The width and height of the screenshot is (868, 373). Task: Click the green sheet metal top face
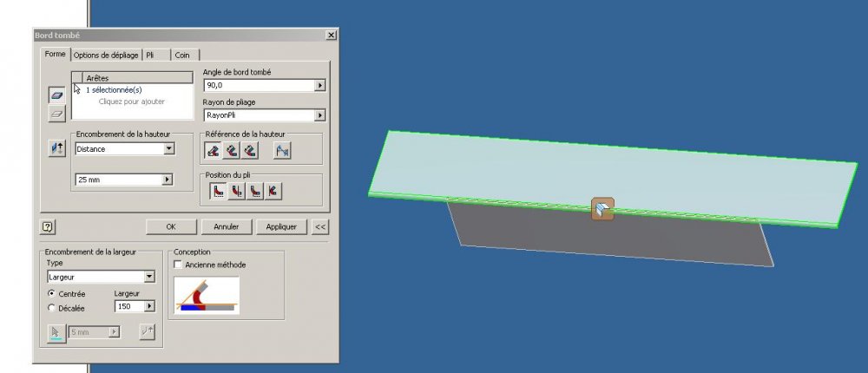612,177
